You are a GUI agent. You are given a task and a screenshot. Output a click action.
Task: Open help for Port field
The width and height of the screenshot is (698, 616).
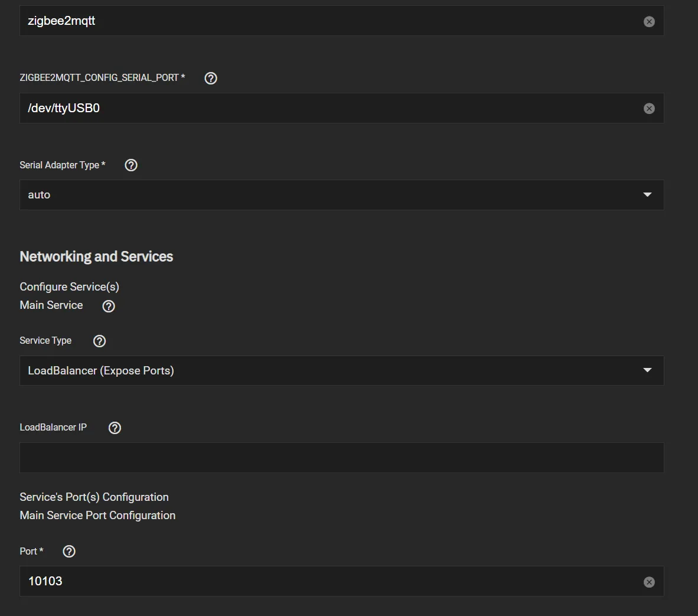[69, 551]
